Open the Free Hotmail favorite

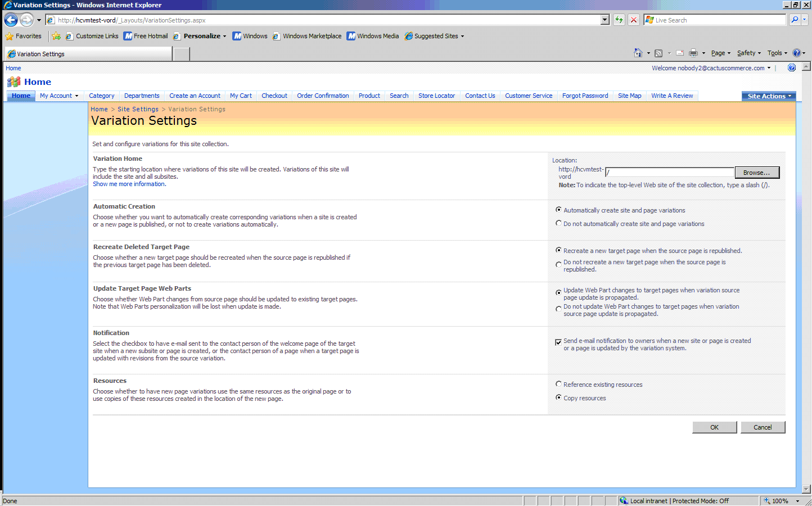pyautogui.click(x=146, y=36)
